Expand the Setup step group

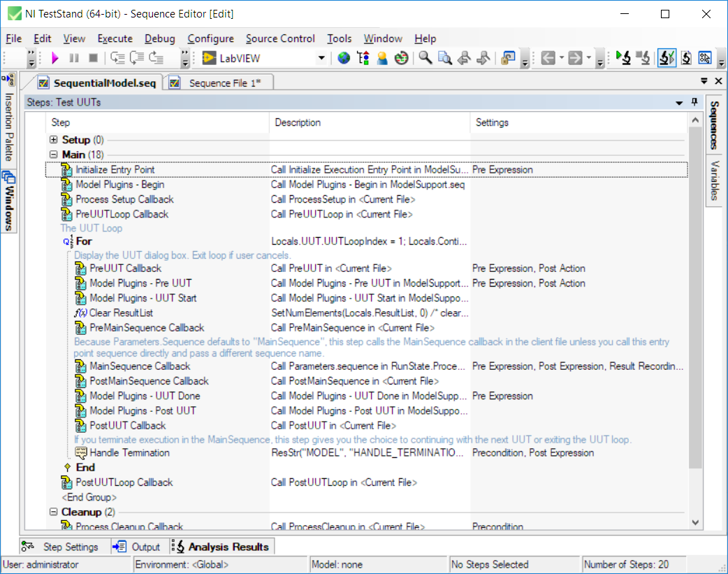tap(54, 140)
